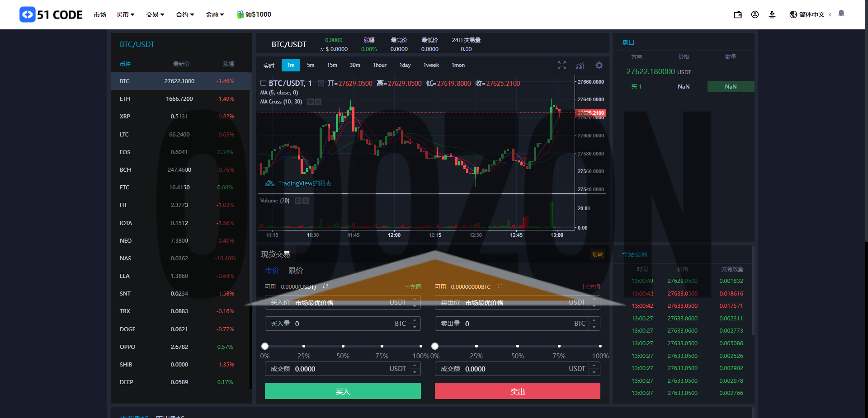Select DOGE row in coin list
This screenshot has height=418, width=868.
tap(180, 329)
